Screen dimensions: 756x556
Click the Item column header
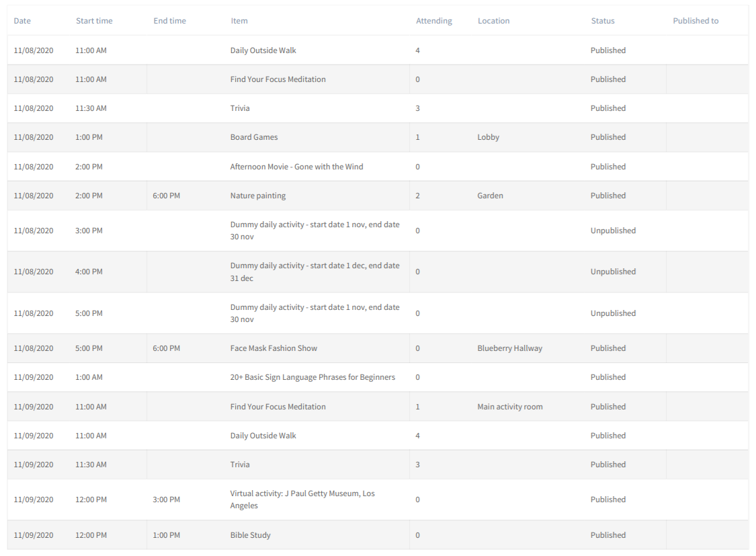tap(239, 21)
